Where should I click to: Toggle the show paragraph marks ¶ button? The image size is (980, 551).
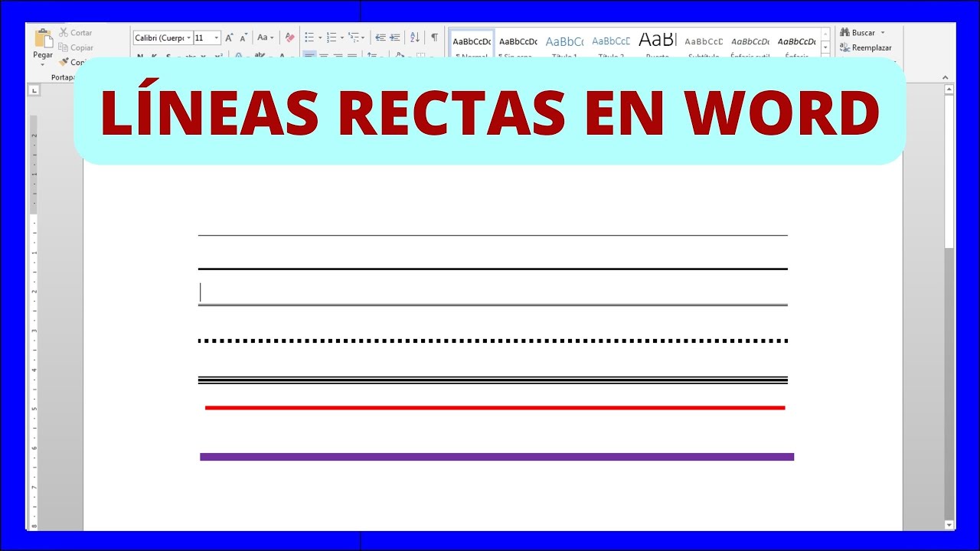tap(434, 37)
